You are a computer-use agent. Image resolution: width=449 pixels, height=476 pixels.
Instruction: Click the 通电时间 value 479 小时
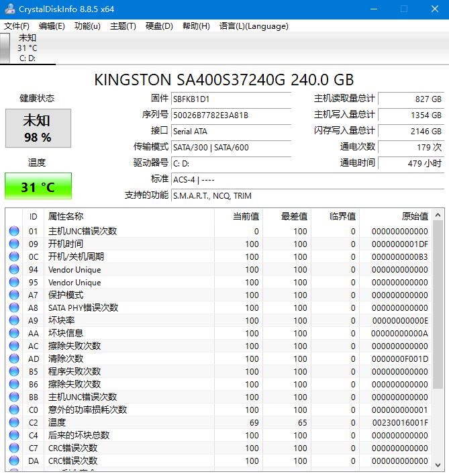coord(411,164)
